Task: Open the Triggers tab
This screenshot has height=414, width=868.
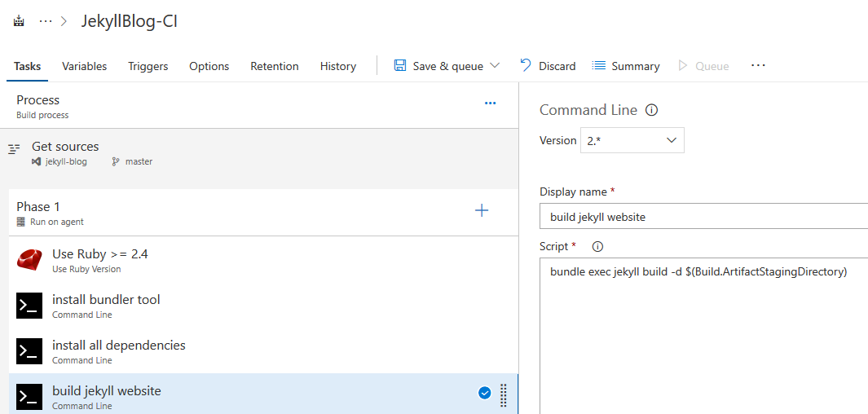Action: tap(148, 66)
